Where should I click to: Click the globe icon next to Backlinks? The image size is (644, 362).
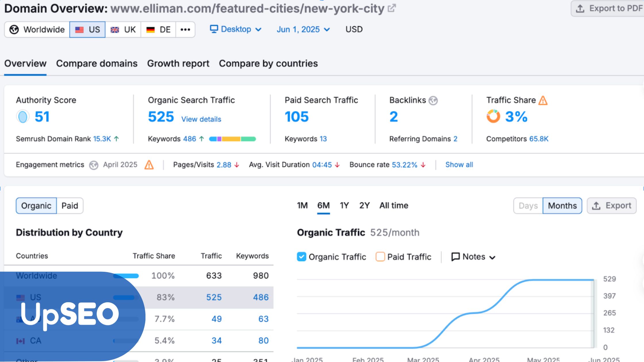coord(433,101)
